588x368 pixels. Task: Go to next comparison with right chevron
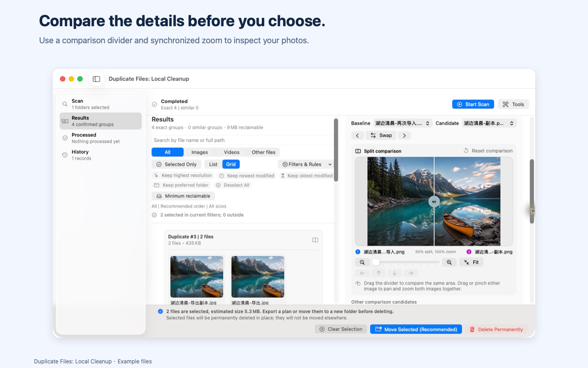(404, 135)
